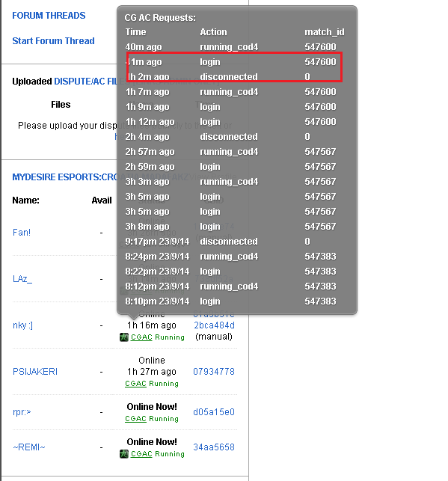Screen dimensions: 448x481
Task: Click Online Now! in rpr:> row
Action: [152, 407]
